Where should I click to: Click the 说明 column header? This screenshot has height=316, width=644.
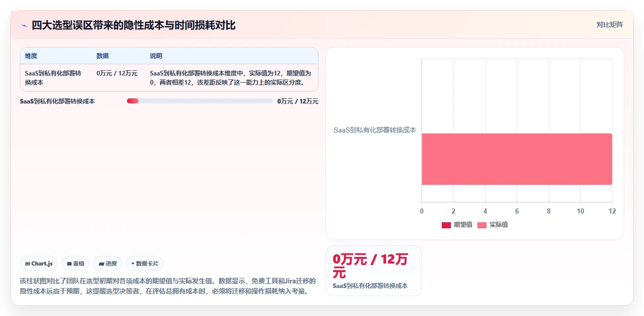pyautogui.click(x=156, y=56)
